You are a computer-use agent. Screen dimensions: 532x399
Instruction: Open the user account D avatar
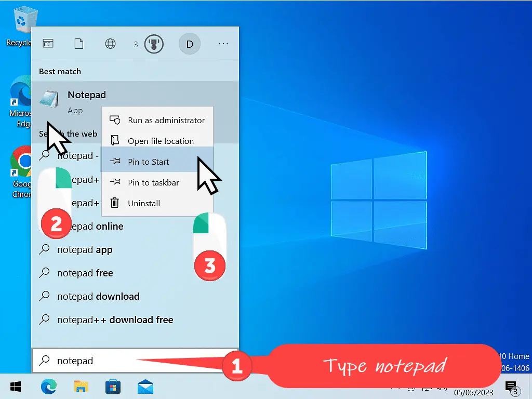pyautogui.click(x=189, y=44)
